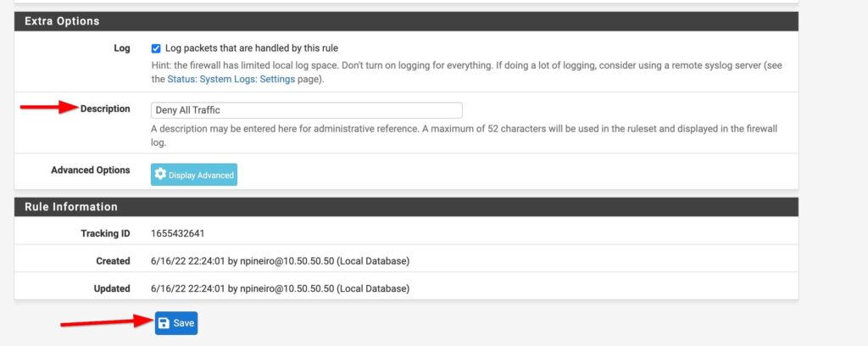Click the Updated row label
Viewport: 868px width, 346px height.
tap(113, 289)
